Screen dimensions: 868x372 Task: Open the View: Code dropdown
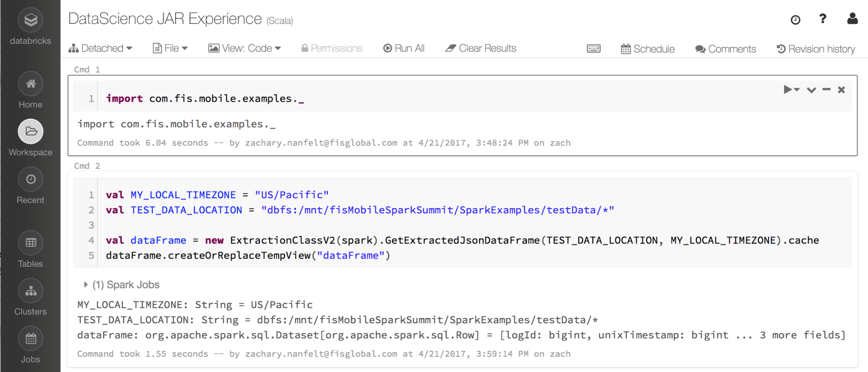(245, 48)
